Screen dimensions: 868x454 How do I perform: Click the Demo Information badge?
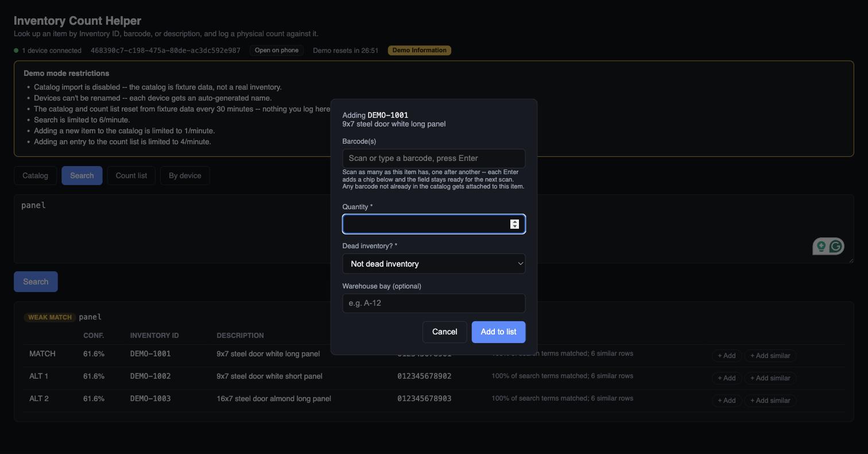tap(419, 51)
